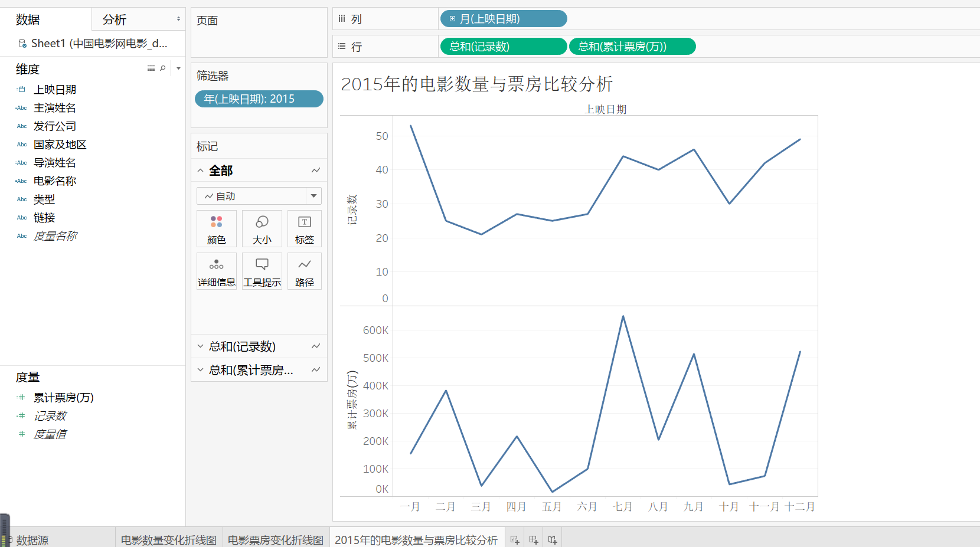Viewport: 980px width, 547px height.
Task: Select the 链接 dimension
Action: 44,218
